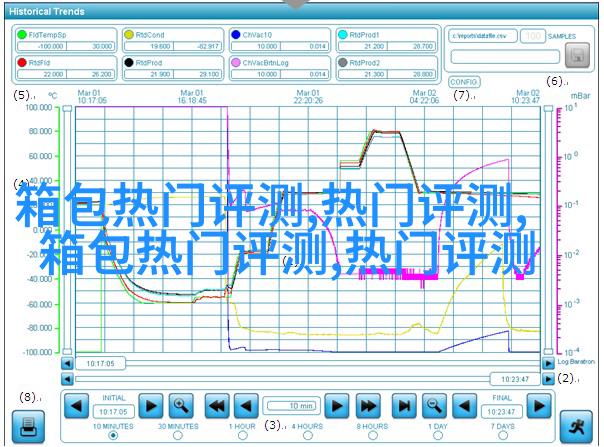This screenshot has height=447, width=604.
Task: Click the 10:17:05 horizontal scrollbar thumb
Action: pyautogui.click(x=100, y=363)
